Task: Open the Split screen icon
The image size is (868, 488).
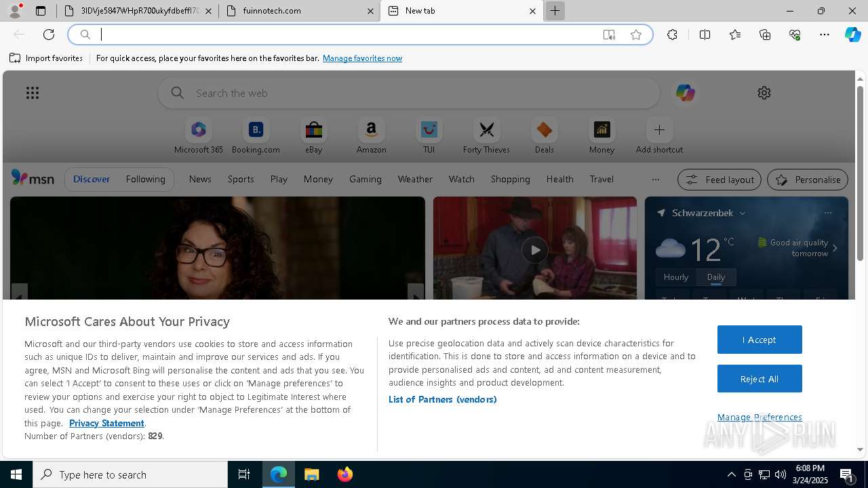Action: (705, 35)
